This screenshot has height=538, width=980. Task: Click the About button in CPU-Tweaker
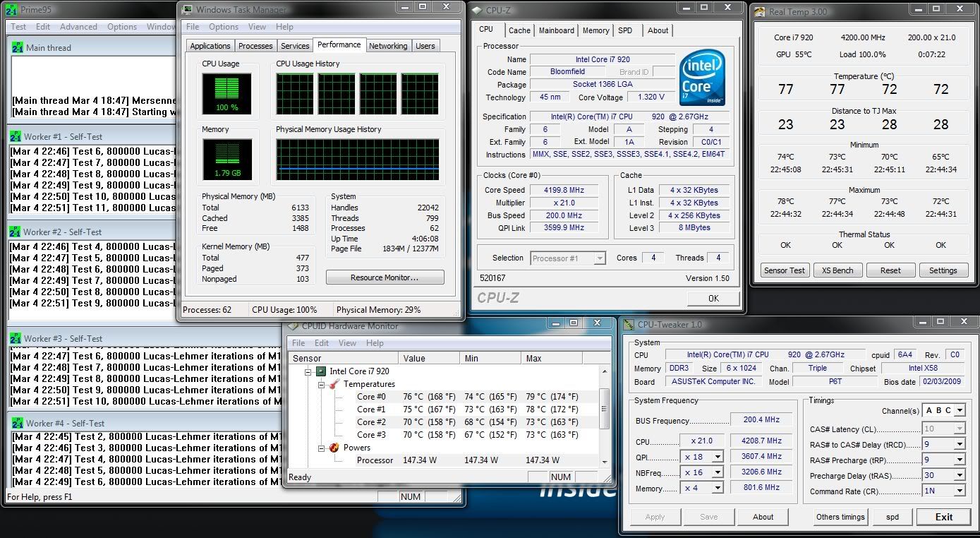coord(763,517)
